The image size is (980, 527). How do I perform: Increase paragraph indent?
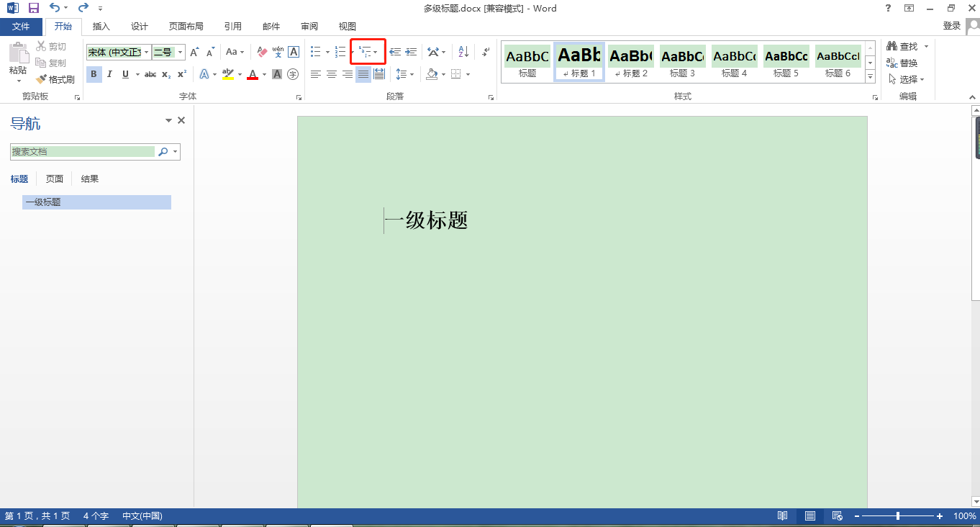pyautogui.click(x=411, y=52)
